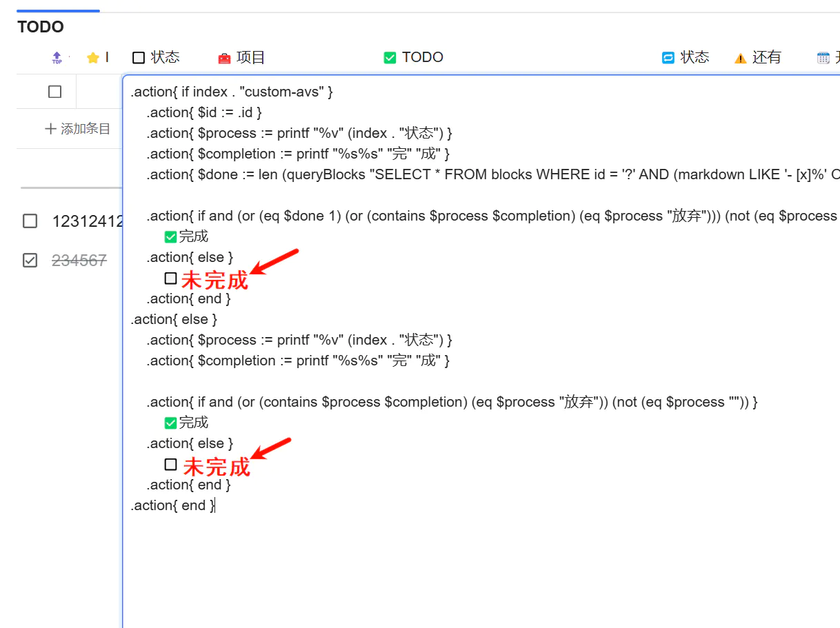840x628 pixels.
Task: Uncheck the checkbox for row 234567
Action: coord(30,260)
